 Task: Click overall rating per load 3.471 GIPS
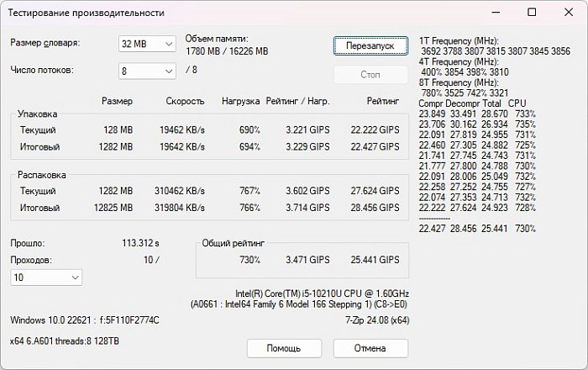pyautogui.click(x=307, y=260)
